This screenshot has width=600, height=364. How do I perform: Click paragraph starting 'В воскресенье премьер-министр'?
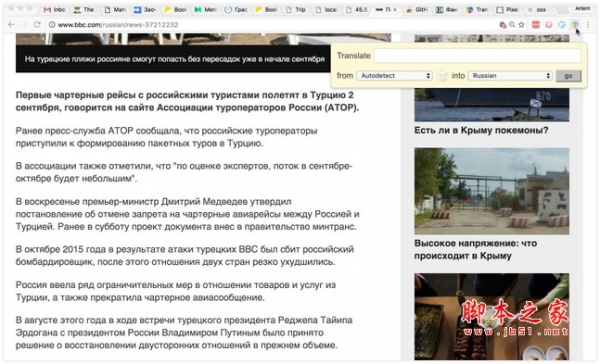click(x=188, y=214)
